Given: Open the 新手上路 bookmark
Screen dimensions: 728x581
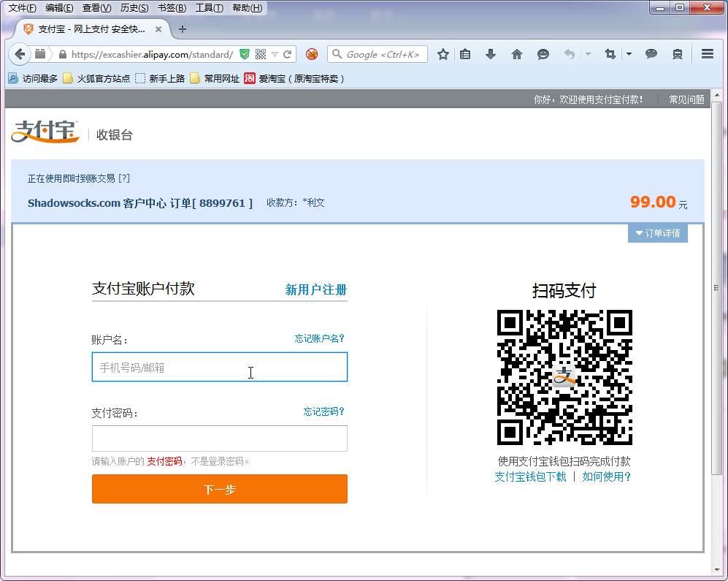Looking at the screenshot, I should click(160, 78).
